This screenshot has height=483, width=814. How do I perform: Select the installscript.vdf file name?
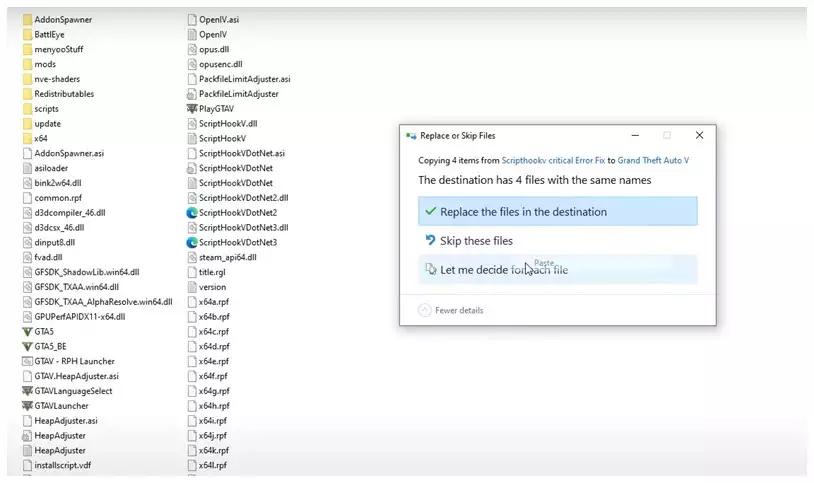[x=63, y=465]
